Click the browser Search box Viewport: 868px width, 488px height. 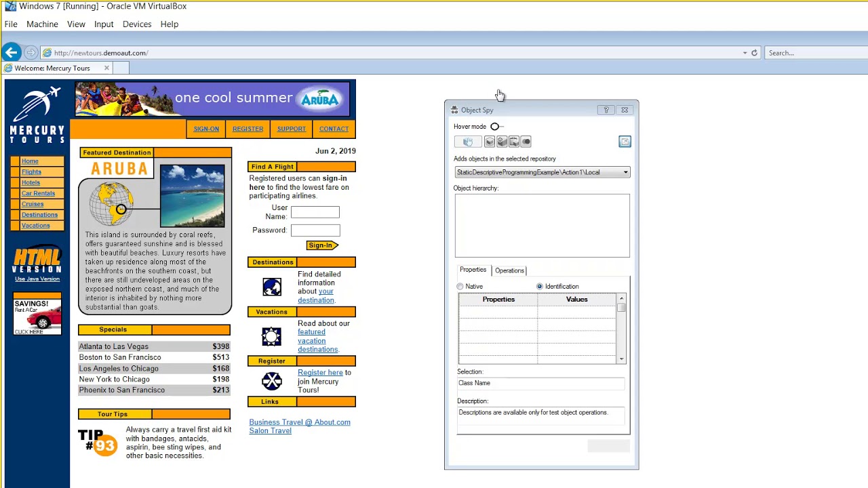816,53
